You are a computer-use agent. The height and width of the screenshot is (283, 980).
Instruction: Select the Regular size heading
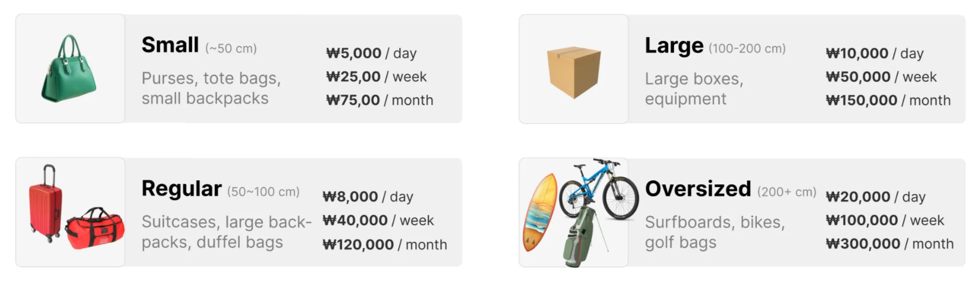(182, 189)
